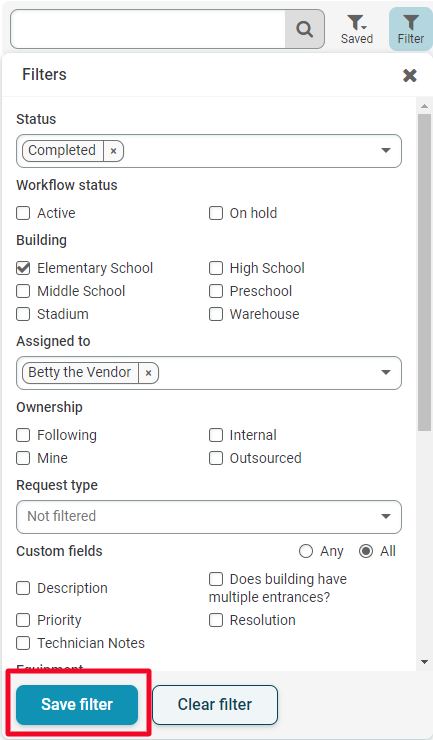
Task: Remove the Betty the Vendor tag
Action: pos(148,373)
